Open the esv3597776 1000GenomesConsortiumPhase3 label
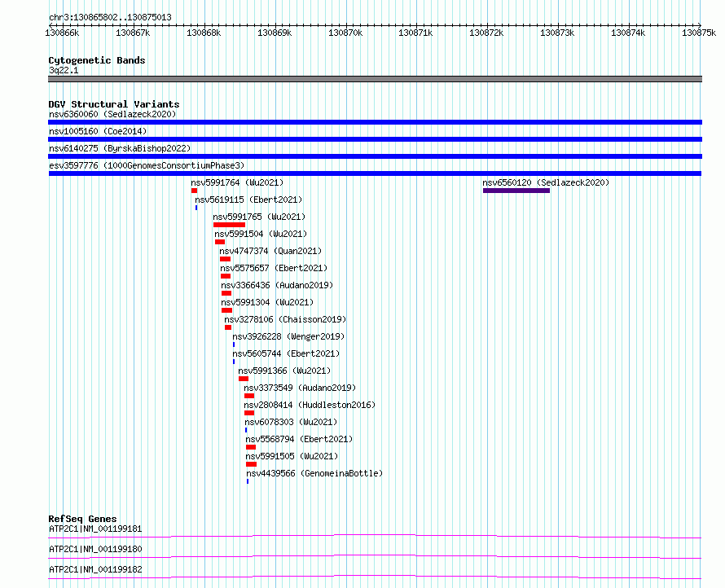 [x=147, y=165]
